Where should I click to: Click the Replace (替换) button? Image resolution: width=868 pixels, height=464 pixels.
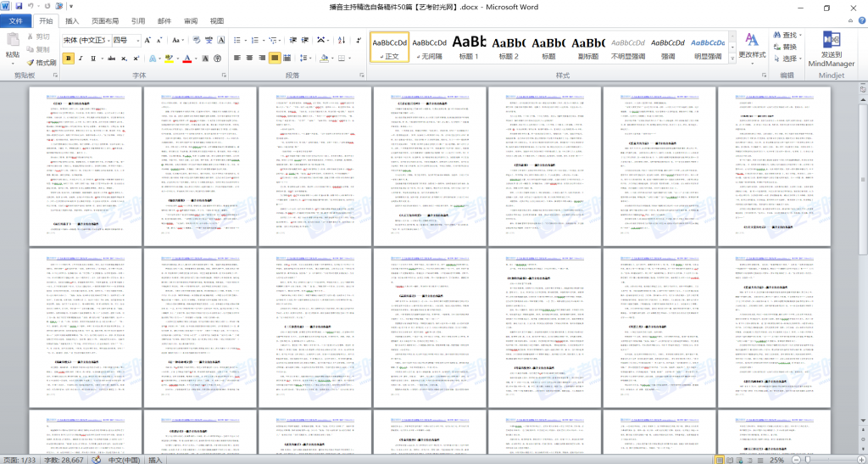coord(789,47)
